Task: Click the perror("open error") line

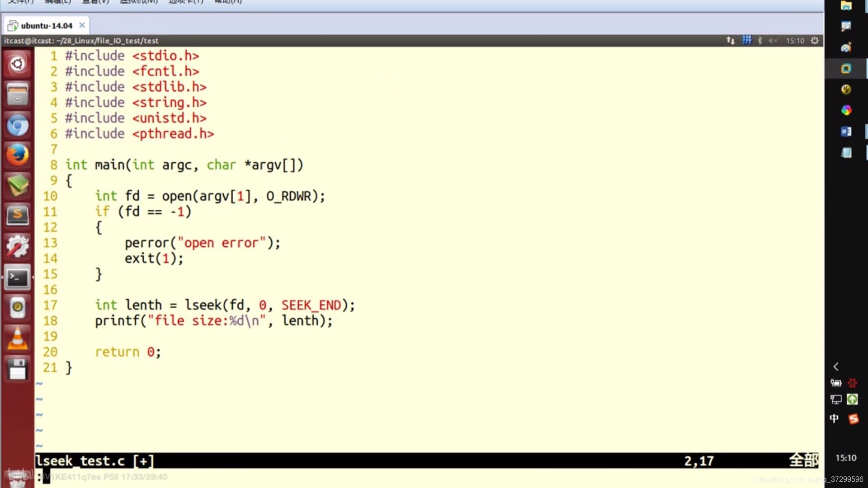Action: (x=203, y=243)
